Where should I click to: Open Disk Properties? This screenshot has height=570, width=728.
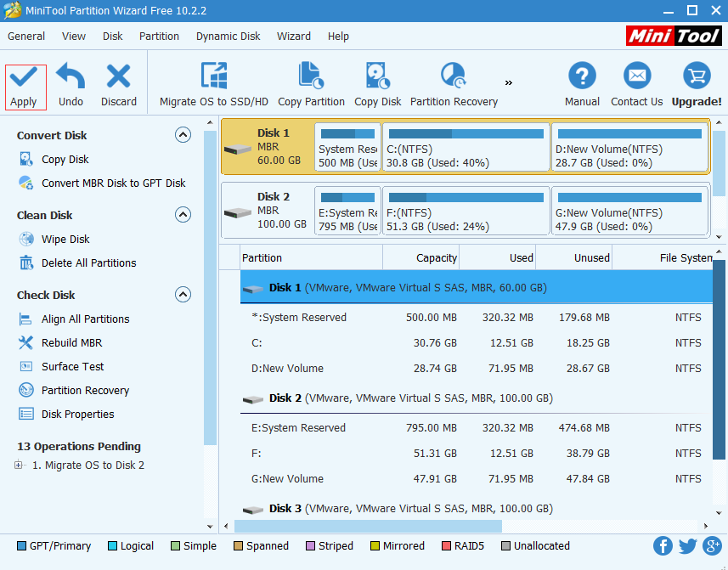click(66, 414)
